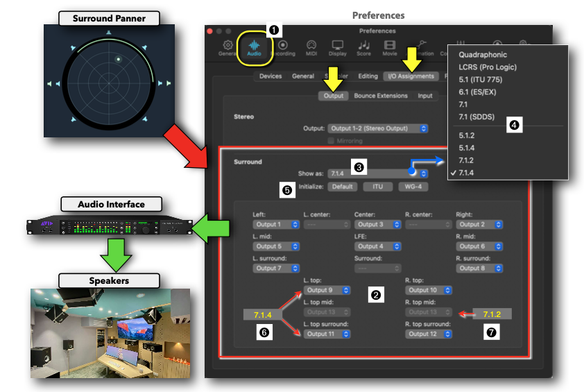
Task: Click the puck in the Surround Panner
Action: (x=119, y=60)
